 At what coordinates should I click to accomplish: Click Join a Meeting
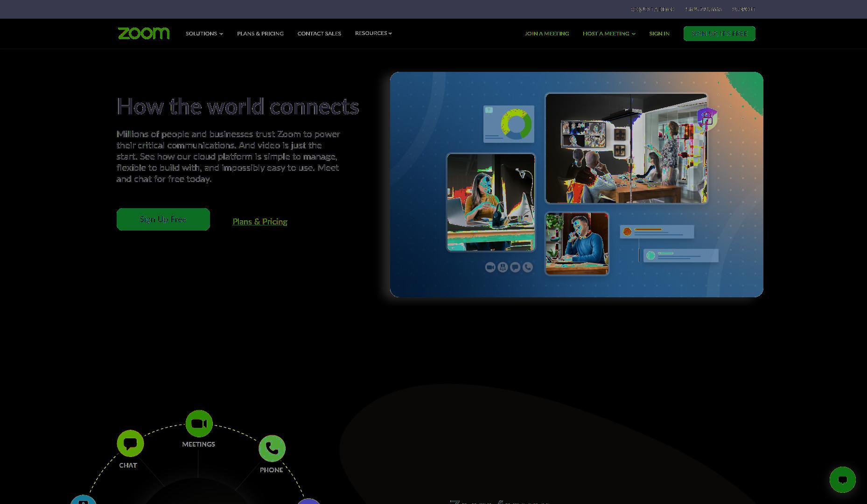pyautogui.click(x=547, y=34)
